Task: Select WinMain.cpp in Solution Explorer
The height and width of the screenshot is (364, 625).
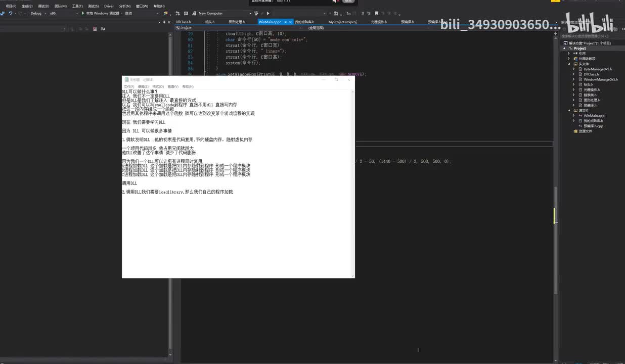Action: point(594,116)
